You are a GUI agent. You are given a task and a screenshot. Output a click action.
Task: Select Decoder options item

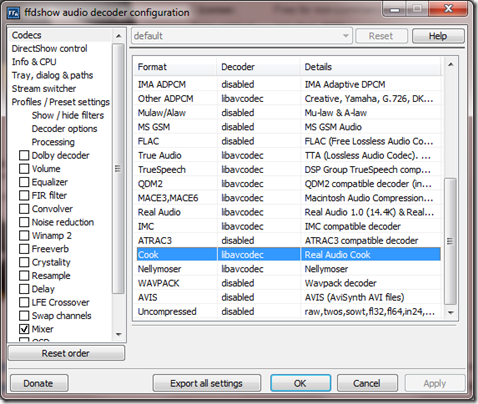pos(64,129)
